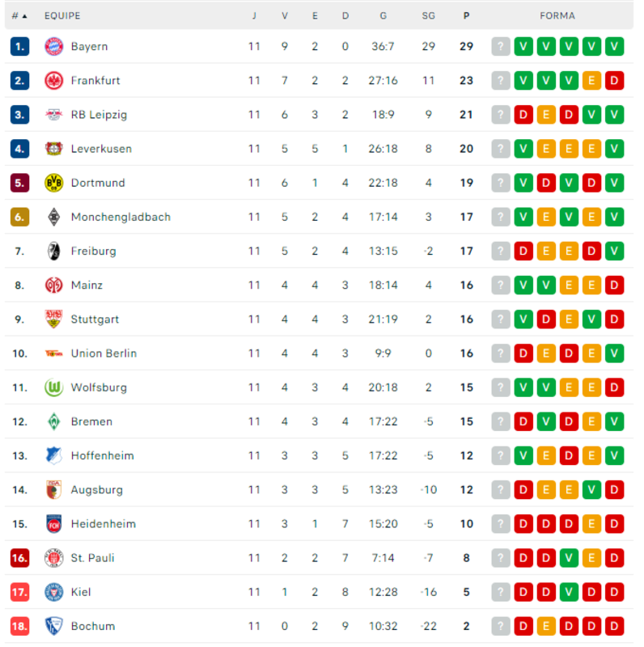This screenshot has width=644, height=647.
Task: Click the EQUIPE column header
Action: (62, 15)
